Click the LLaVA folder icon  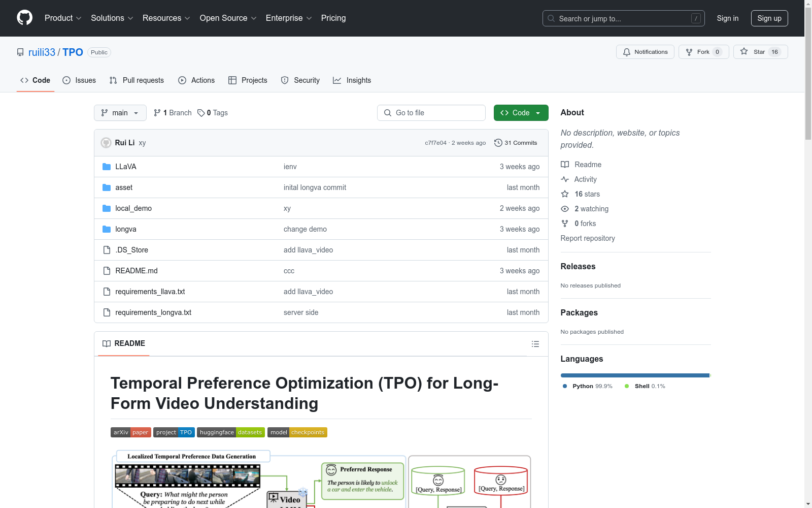pyautogui.click(x=107, y=167)
